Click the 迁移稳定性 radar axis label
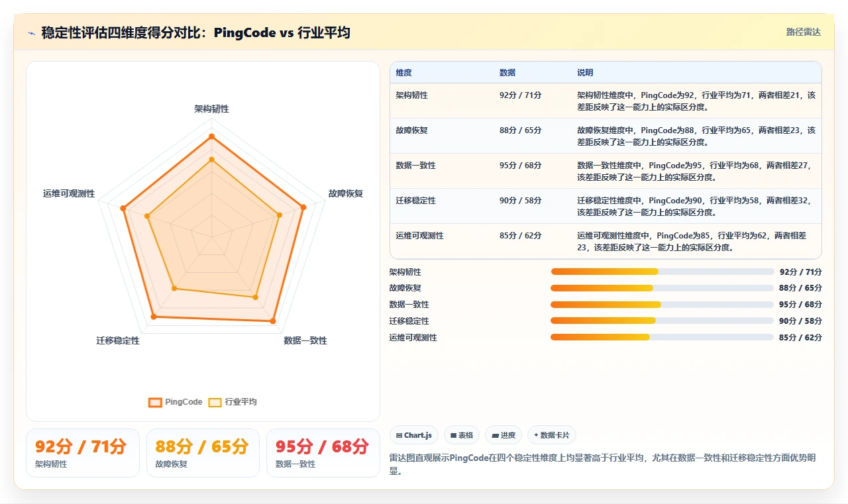The image size is (848, 504). click(118, 340)
